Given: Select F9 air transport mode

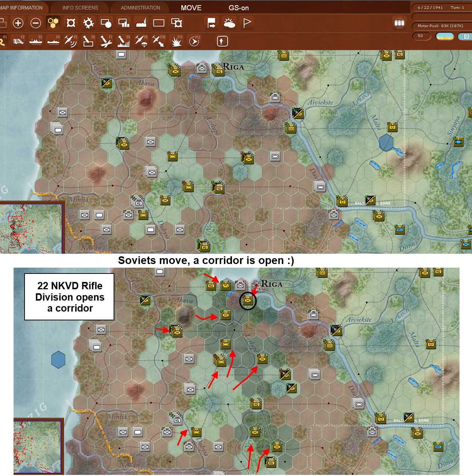Looking at the screenshot, I should (x=141, y=41).
